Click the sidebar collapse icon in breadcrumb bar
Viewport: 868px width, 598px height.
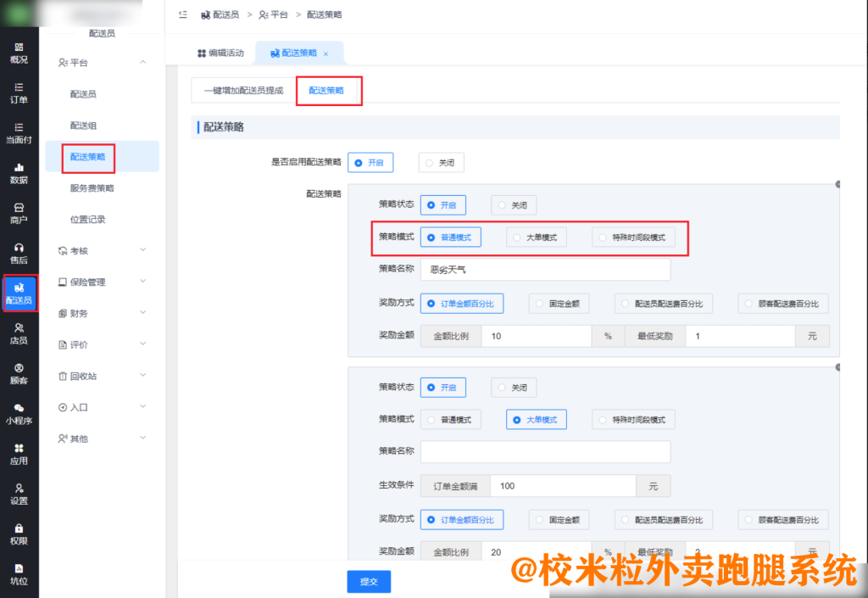(x=183, y=14)
